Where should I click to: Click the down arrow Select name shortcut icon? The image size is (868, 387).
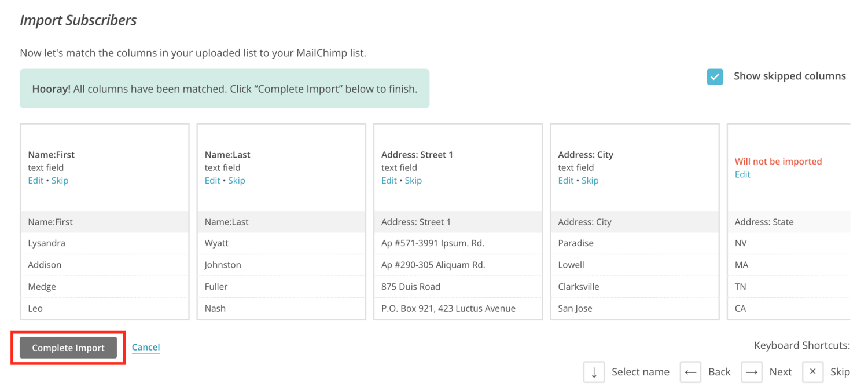pyautogui.click(x=594, y=372)
